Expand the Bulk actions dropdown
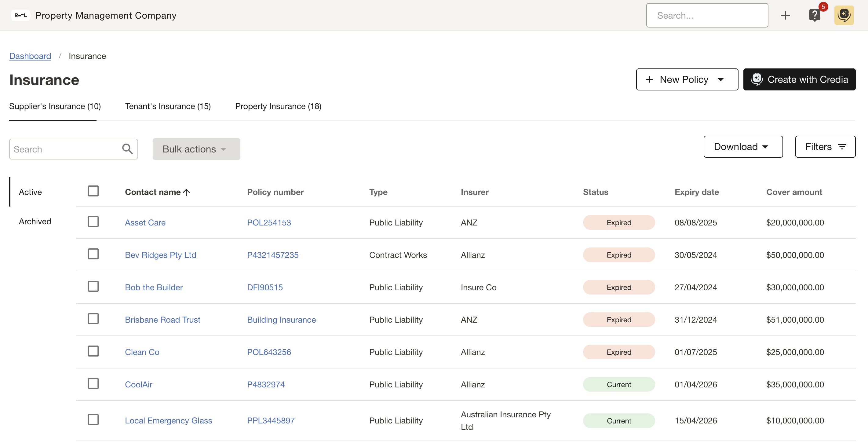The image size is (868, 443). pyautogui.click(x=196, y=149)
